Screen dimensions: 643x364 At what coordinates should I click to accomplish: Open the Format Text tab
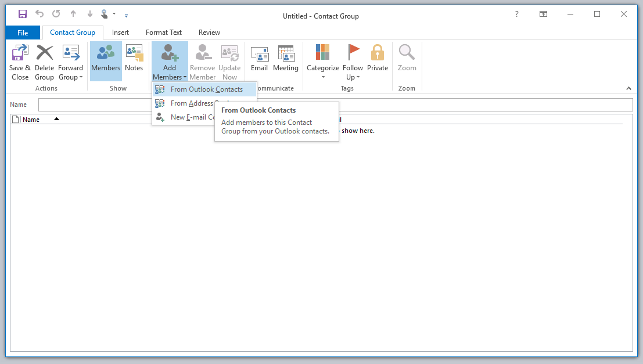point(164,33)
